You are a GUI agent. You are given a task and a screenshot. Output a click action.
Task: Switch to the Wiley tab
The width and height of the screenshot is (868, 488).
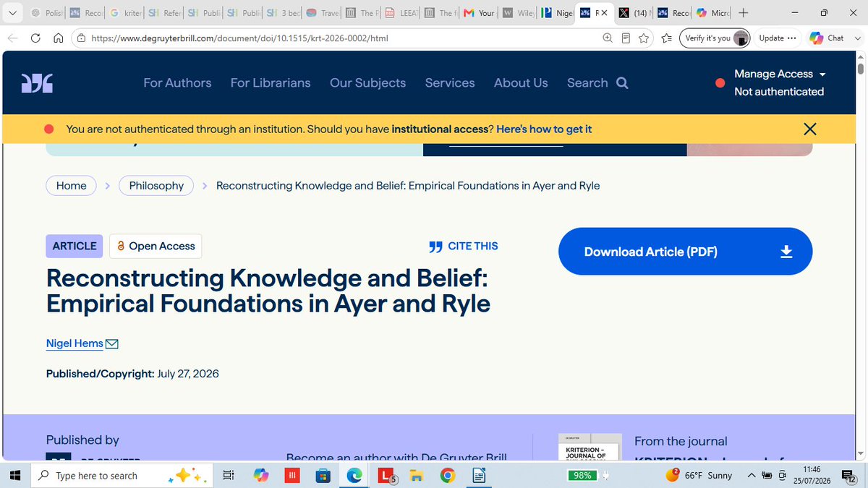point(517,13)
